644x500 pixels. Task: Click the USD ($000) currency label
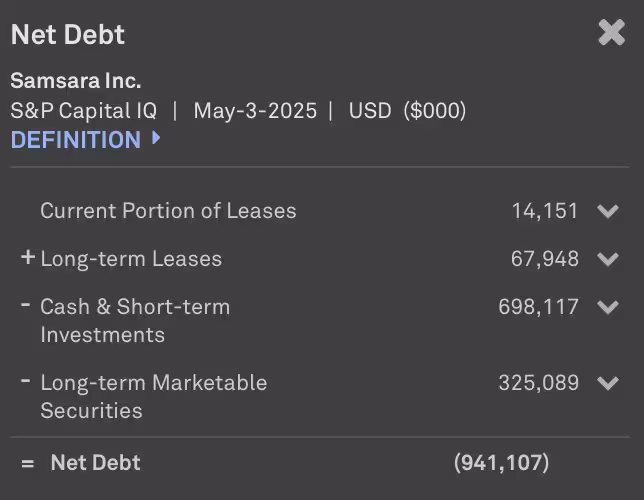pos(407,111)
